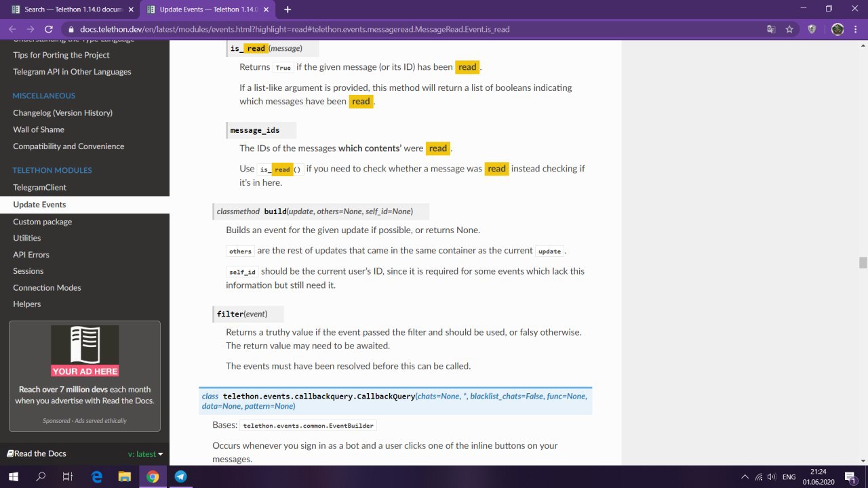868x488 pixels.
Task: Click the padlock site info icon
Action: 71,30
